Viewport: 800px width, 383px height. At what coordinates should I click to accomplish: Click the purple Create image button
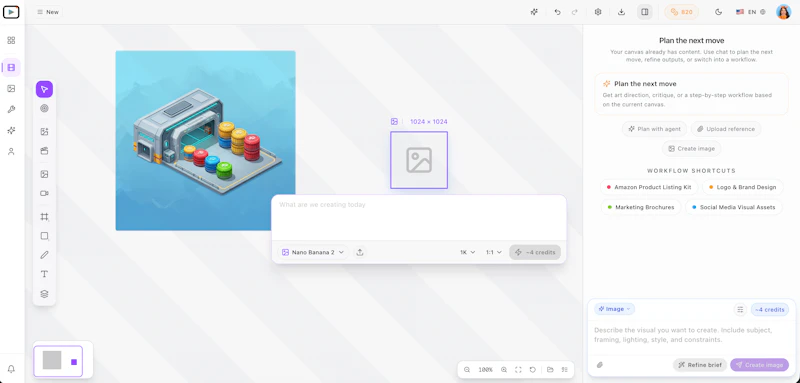[759, 365]
